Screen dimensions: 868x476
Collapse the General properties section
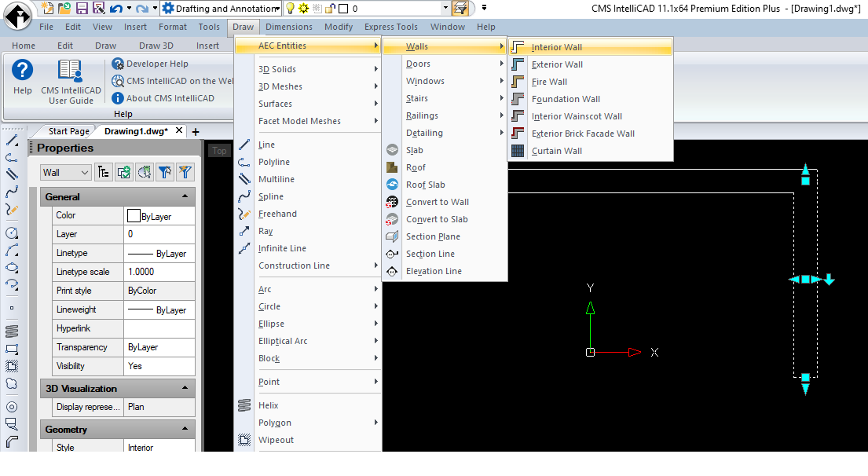pyautogui.click(x=185, y=196)
